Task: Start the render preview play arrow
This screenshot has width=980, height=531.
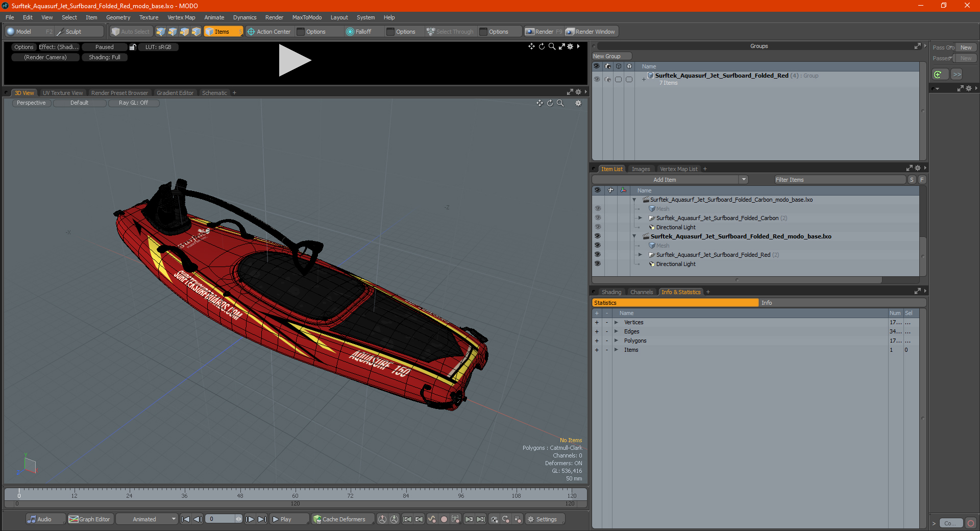Action: [x=295, y=60]
